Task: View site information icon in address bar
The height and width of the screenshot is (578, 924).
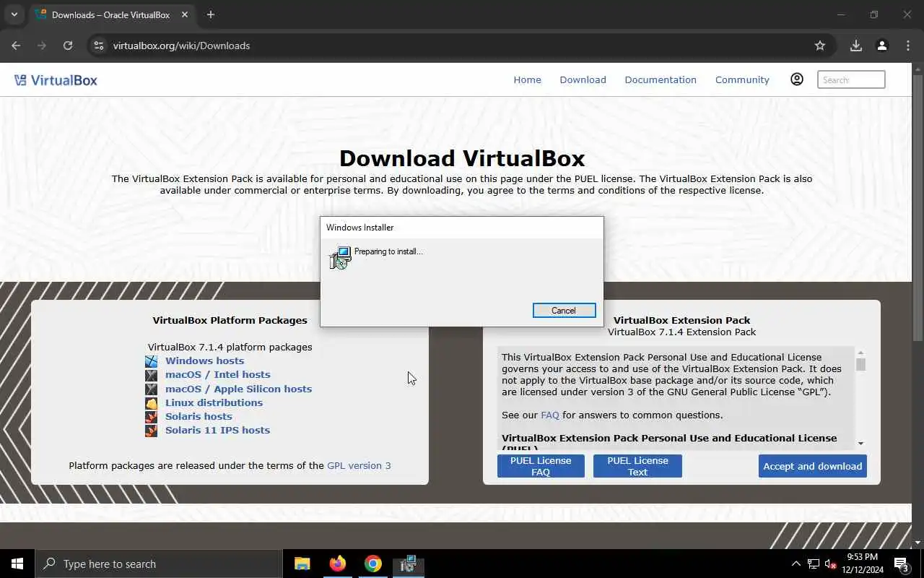Action: click(99, 46)
